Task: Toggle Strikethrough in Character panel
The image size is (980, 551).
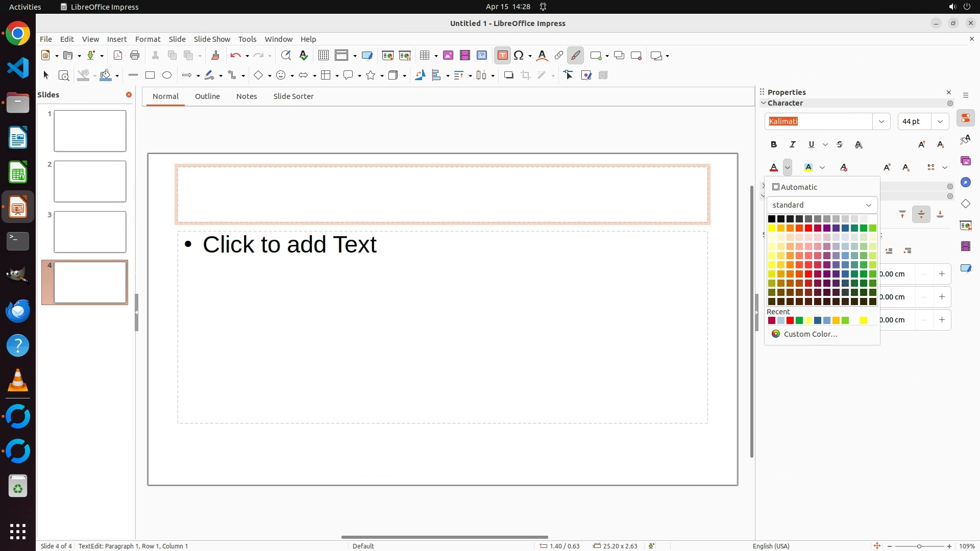Action: [x=840, y=145]
